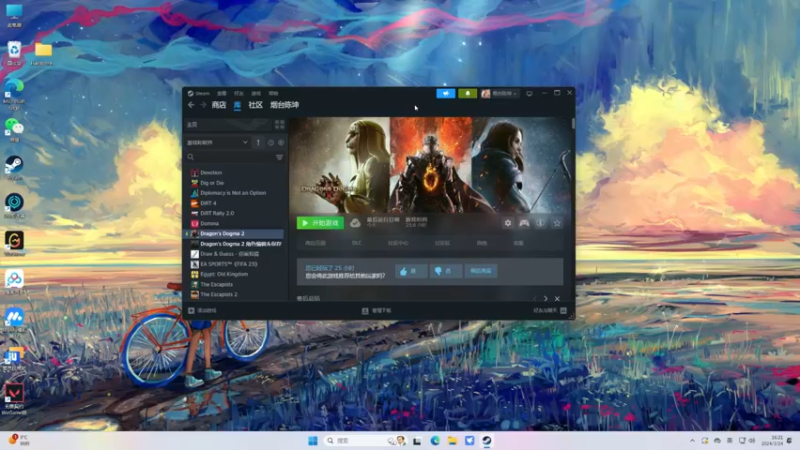Open File Explorer from the taskbar

[x=452, y=440]
